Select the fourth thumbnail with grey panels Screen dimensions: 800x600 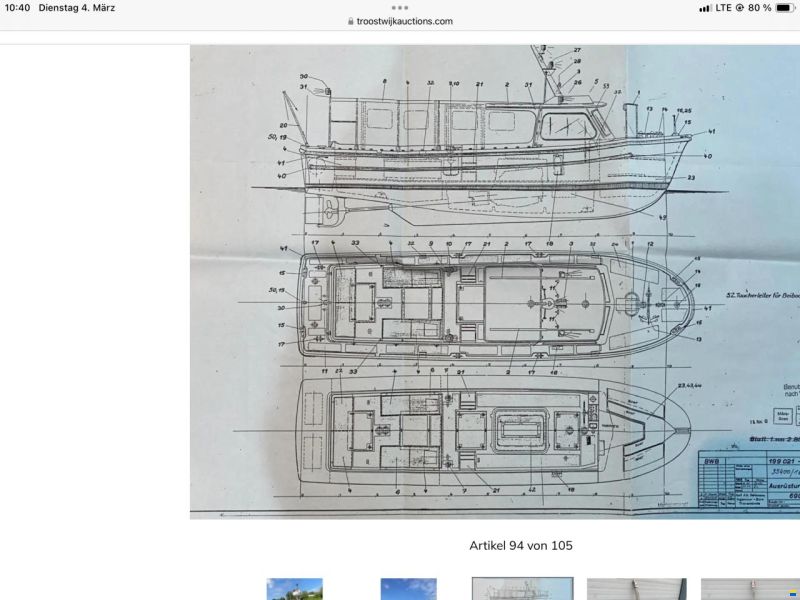pyautogui.click(x=637, y=589)
